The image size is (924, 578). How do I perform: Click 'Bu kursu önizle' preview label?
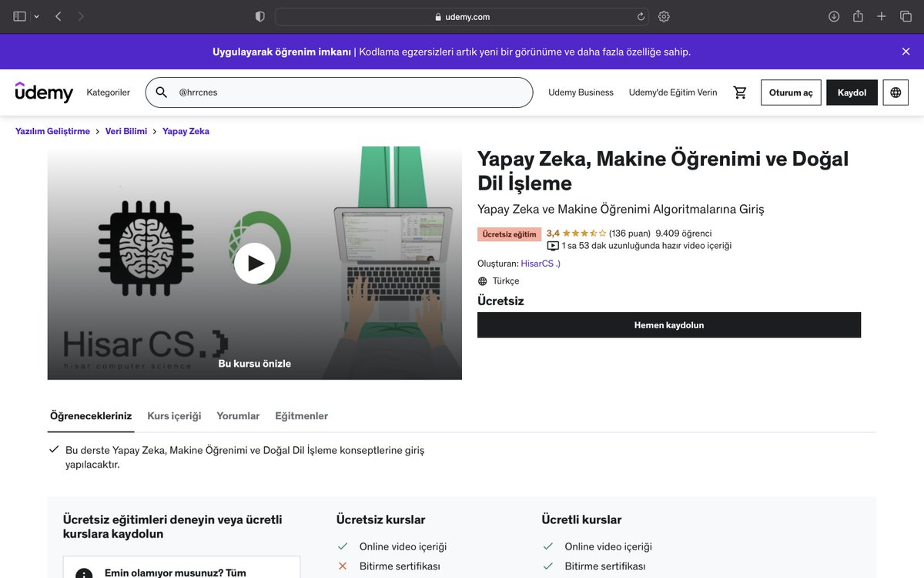(x=254, y=364)
